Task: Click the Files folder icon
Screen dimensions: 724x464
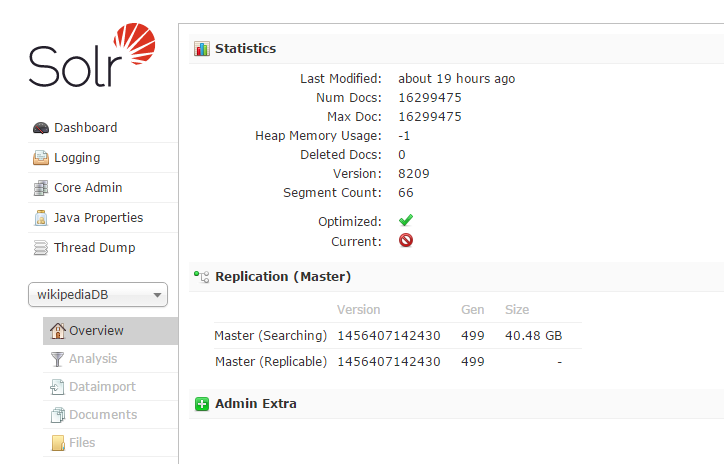Action: (x=58, y=443)
